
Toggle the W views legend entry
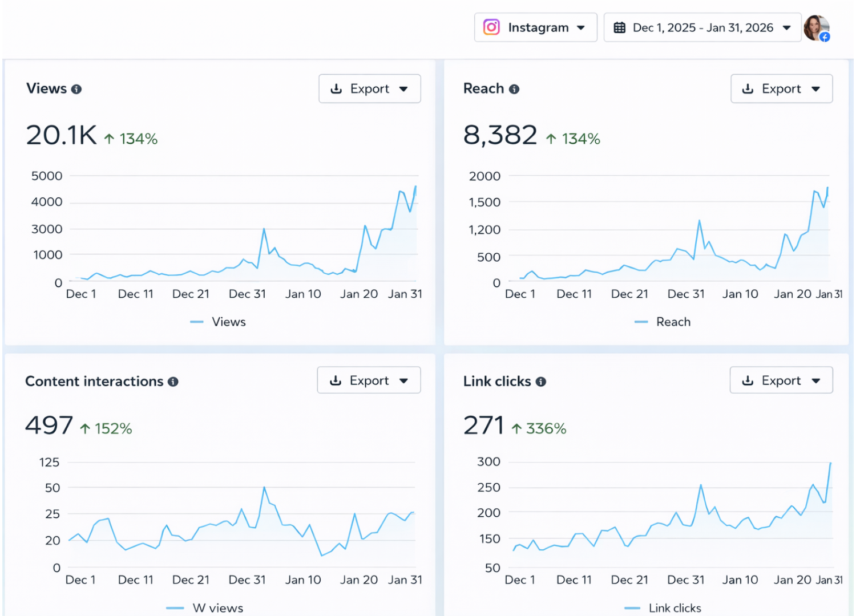205,608
